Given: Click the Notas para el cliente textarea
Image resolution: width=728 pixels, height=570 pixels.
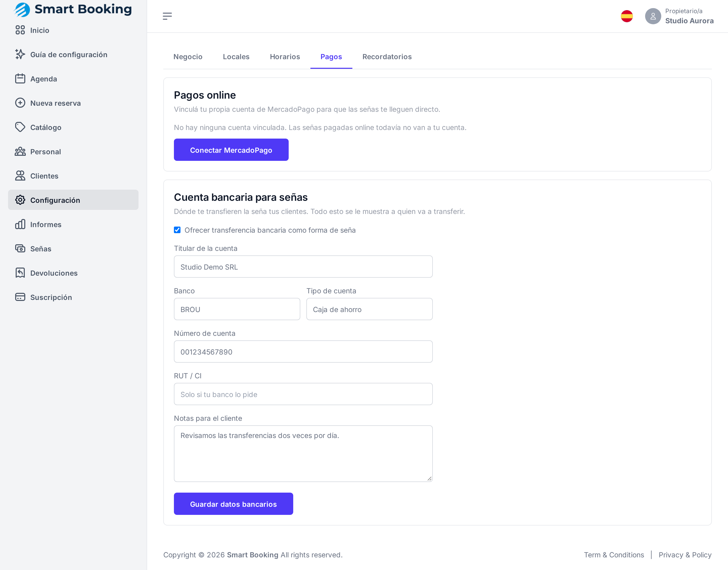Looking at the screenshot, I should pyautogui.click(x=303, y=453).
